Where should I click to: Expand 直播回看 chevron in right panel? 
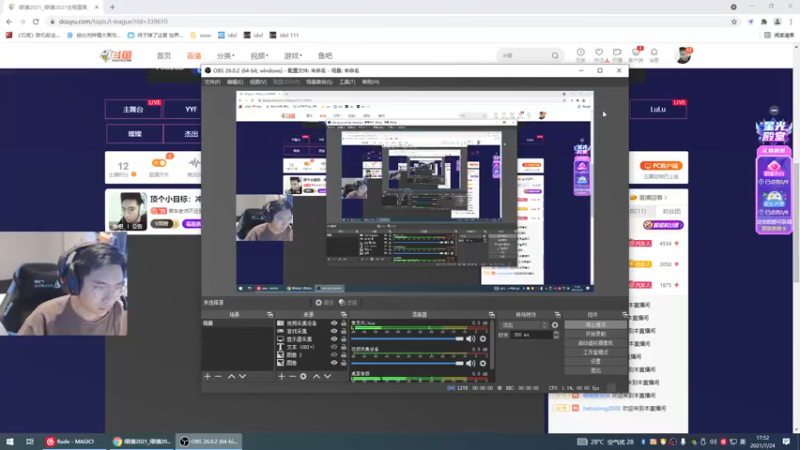tap(665, 197)
